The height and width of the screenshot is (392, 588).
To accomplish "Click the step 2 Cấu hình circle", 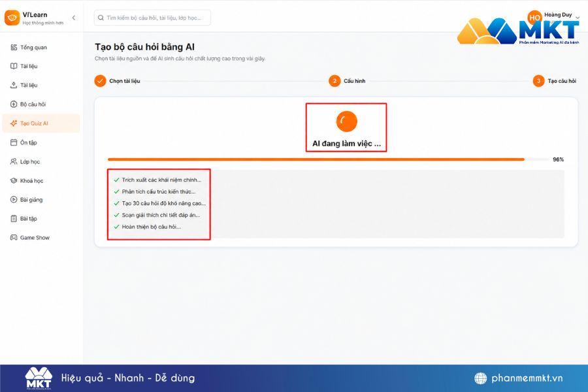I will point(335,81).
